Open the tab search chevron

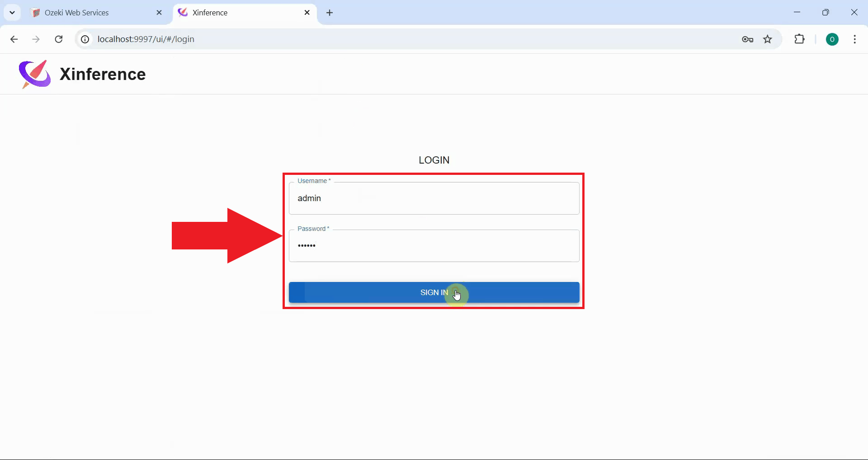[12, 12]
